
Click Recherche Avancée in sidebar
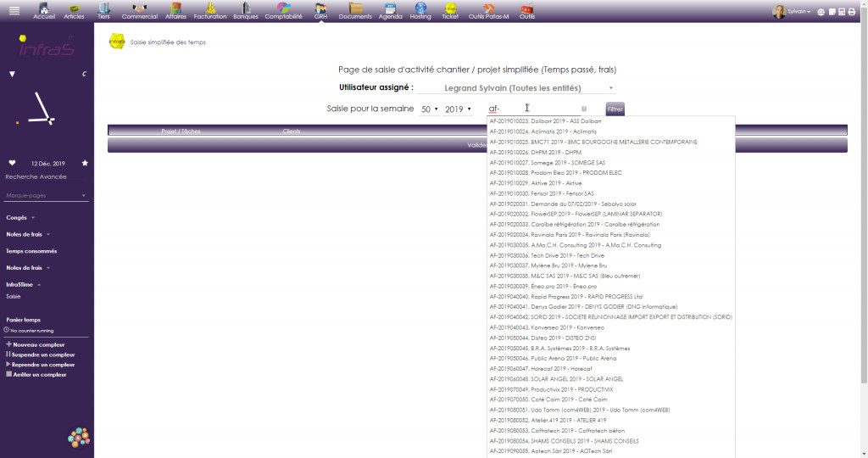36,176
